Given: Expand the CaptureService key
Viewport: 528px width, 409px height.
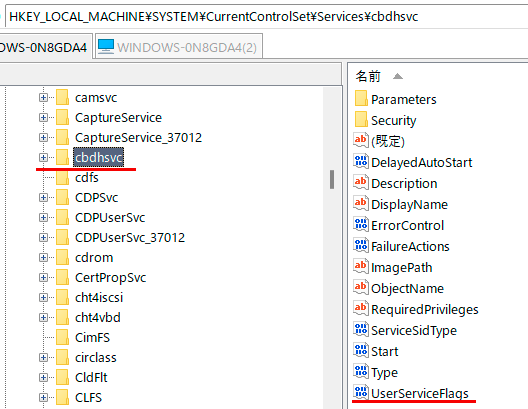Looking at the screenshot, I should tap(43, 117).
